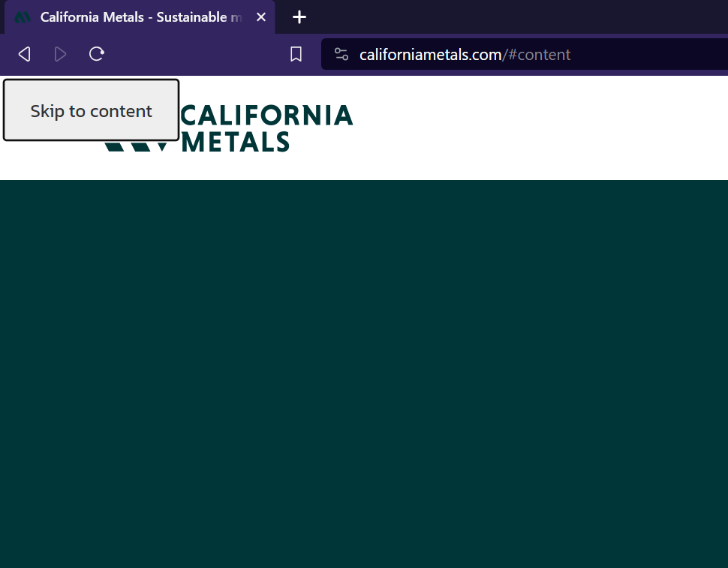Open a new browser tab

(299, 17)
